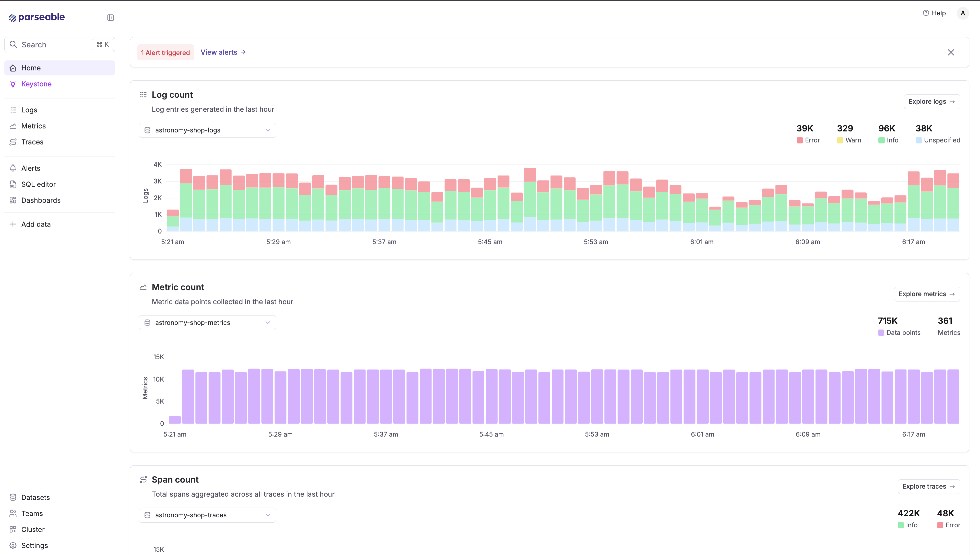
Task: Collapse the sidebar using the panel toggle
Action: coord(110,18)
